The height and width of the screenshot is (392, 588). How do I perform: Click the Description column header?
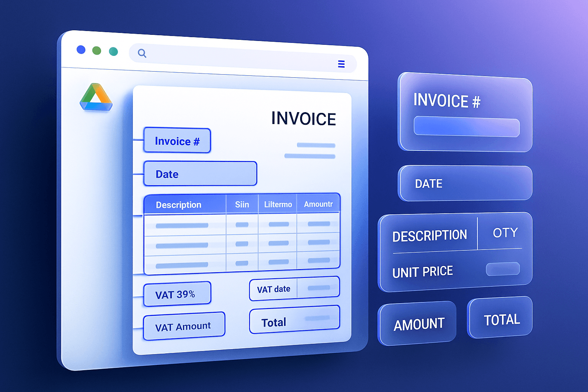click(x=185, y=205)
